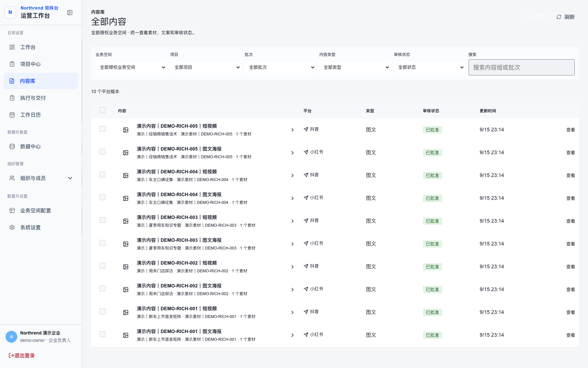Screen dimensions: 588x368
Task: Open the 业务空间 dropdown
Action: coord(132,67)
